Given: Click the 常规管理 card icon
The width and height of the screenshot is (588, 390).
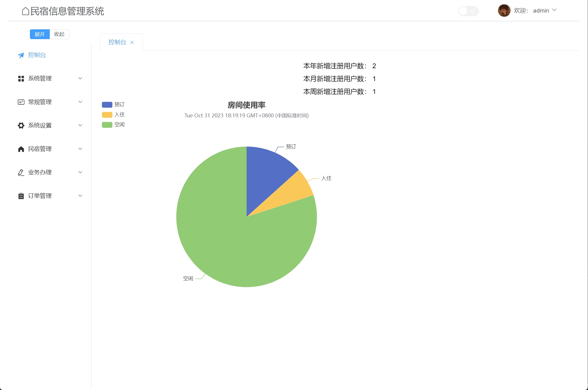Looking at the screenshot, I should (x=21, y=102).
